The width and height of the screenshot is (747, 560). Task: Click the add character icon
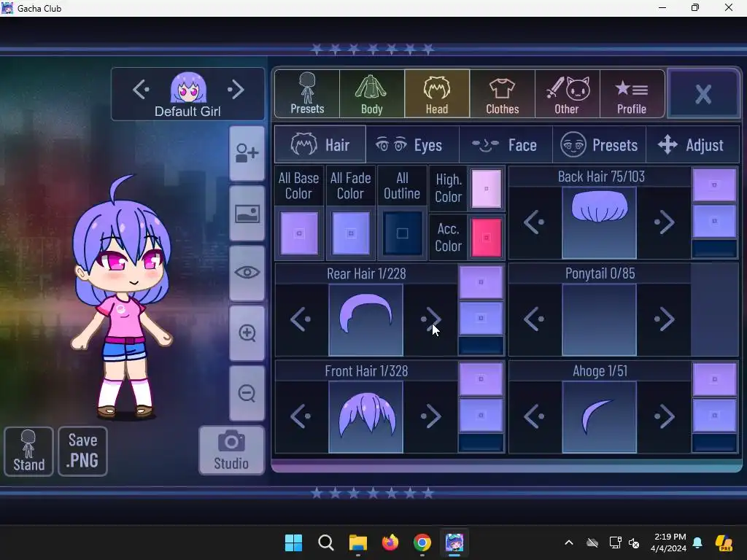pyautogui.click(x=247, y=153)
